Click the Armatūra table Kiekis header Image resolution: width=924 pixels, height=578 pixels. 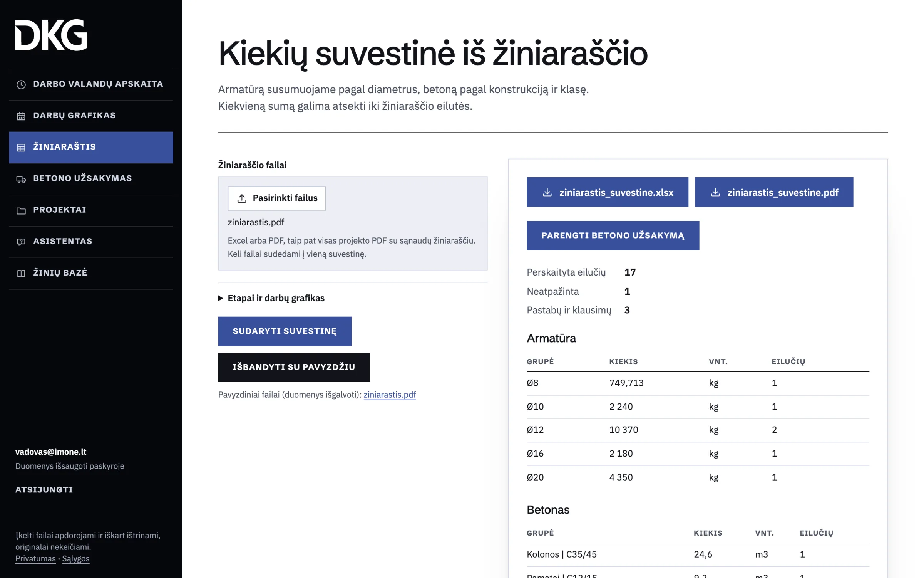coord(623,361)
